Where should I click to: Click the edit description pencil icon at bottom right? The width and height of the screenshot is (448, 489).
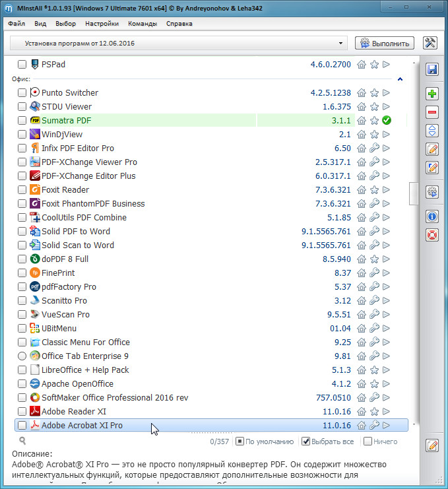pyautogui.click(x=432, y=445)
